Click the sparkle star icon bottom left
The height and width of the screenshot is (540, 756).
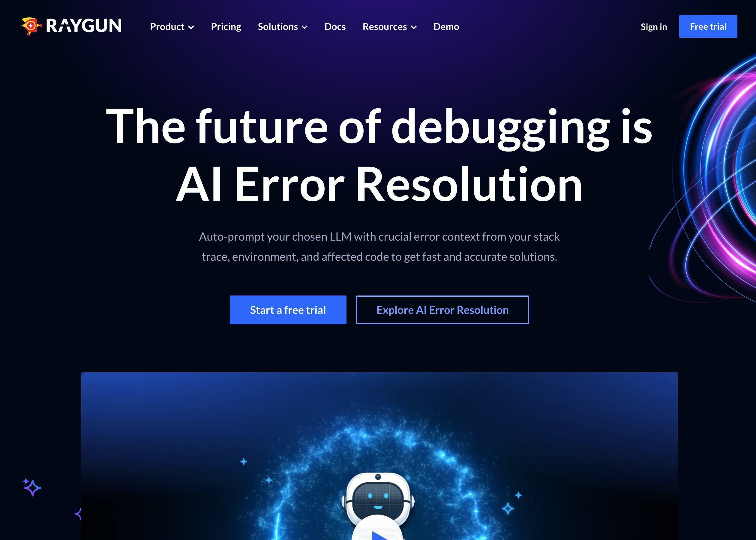click(x=32, y=487)
